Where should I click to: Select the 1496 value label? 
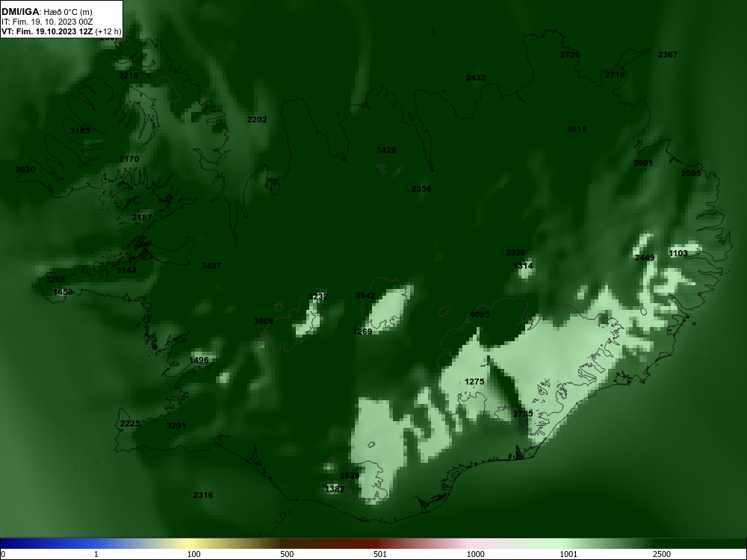coord(199,360)
